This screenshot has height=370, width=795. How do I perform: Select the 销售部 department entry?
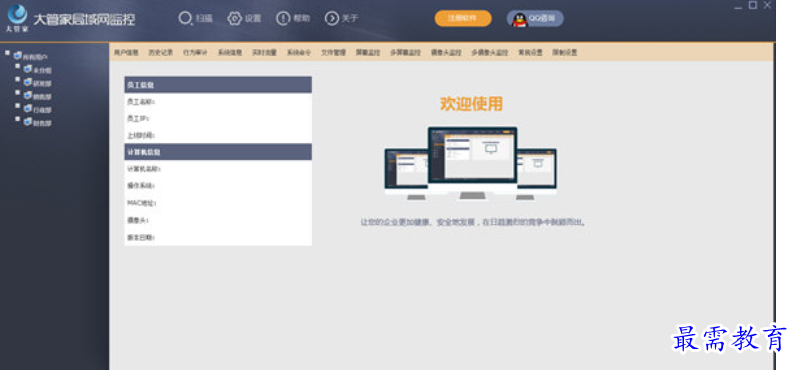pos(42,97)
